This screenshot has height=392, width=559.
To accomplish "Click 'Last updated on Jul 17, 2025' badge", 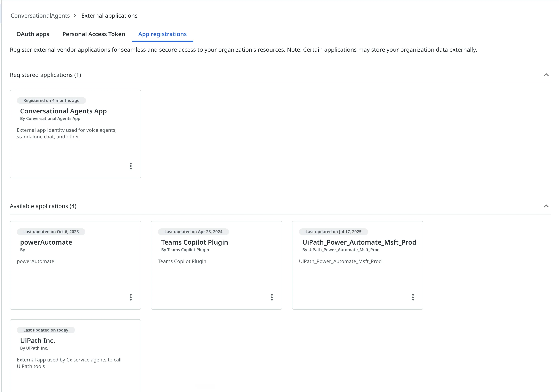I will pos(333,231).
